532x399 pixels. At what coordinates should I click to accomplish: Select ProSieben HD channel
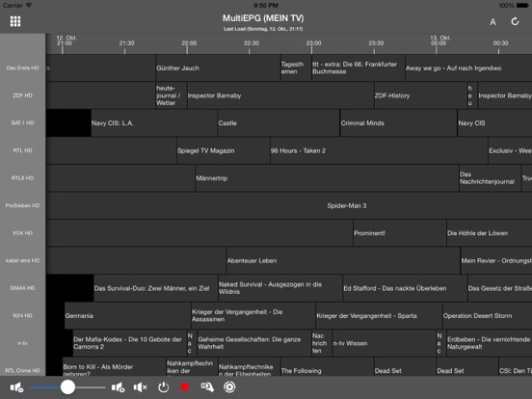(x=23, y=205)
